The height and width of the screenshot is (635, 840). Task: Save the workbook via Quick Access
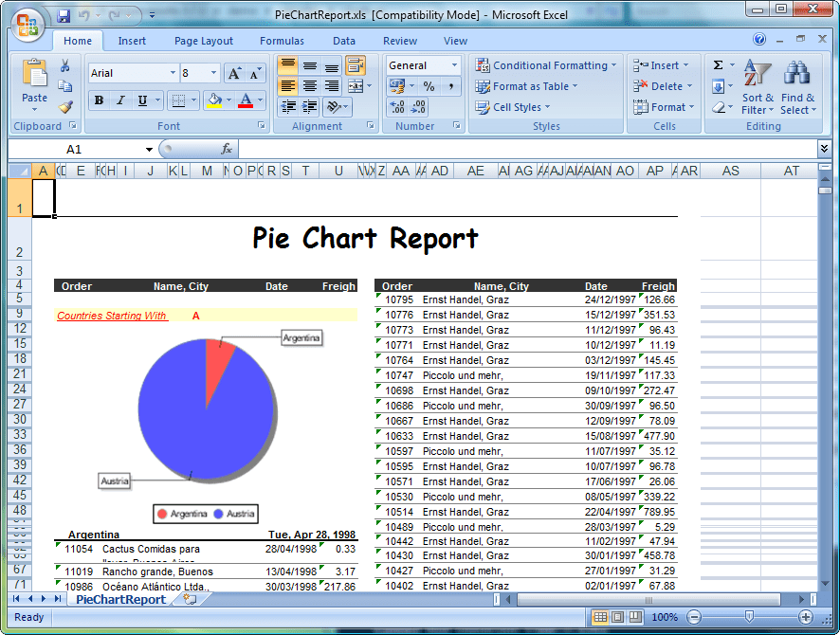click(64, 15)
